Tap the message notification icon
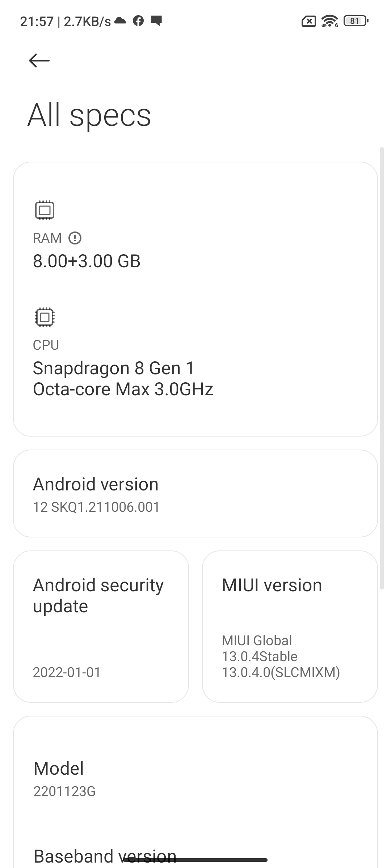Viewport: 391px width, 868px height. tap(156, 21)
